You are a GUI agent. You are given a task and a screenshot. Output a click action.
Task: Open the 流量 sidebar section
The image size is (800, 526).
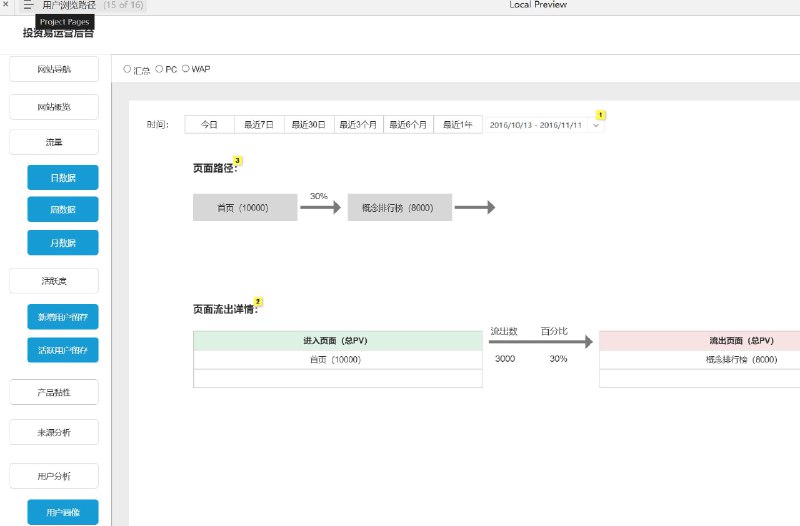[x=54, y=142]
